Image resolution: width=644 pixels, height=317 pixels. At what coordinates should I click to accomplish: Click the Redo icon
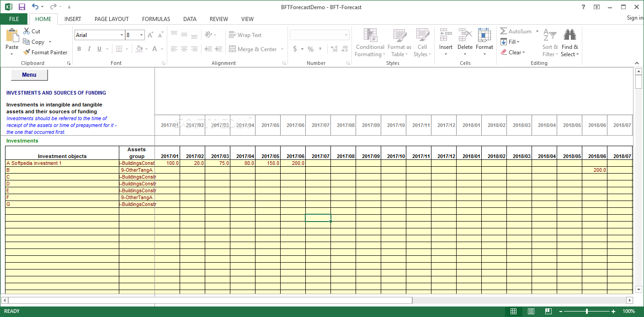(x=53, y=7)
